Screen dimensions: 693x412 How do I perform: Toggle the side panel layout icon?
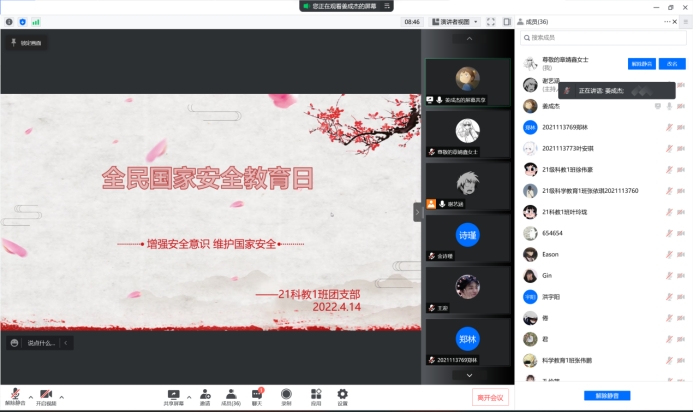507,21
